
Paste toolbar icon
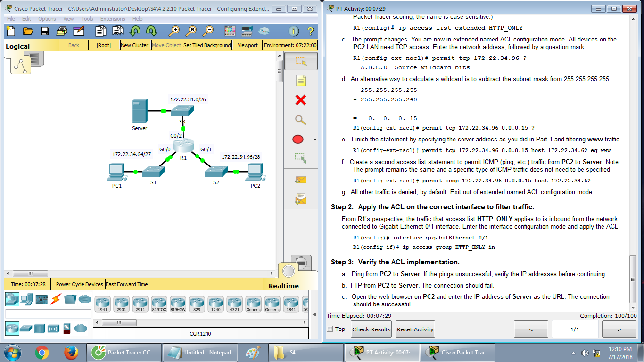[118, 31]
